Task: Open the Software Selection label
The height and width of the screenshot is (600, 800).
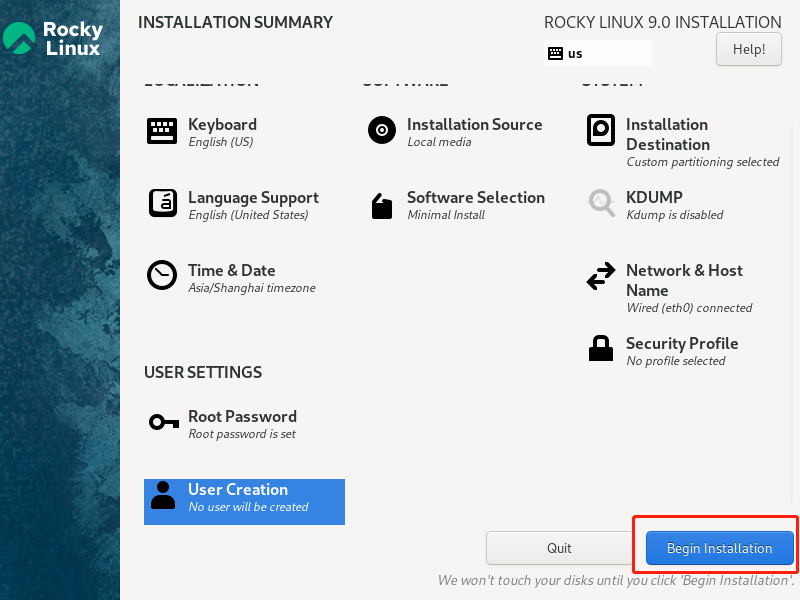Action: pos(476,197)
